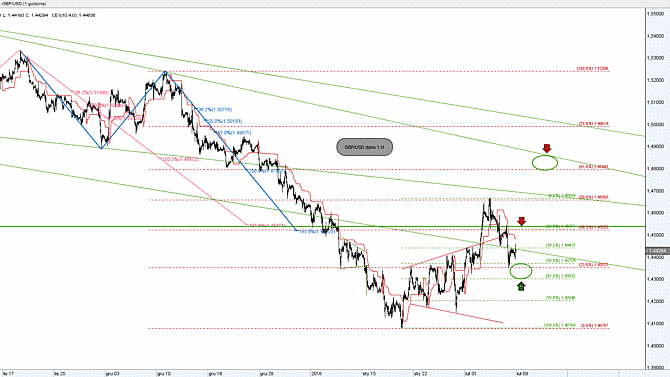
Task: Select the red 61.8% Fibonacci level label
Action: point(594,167)
